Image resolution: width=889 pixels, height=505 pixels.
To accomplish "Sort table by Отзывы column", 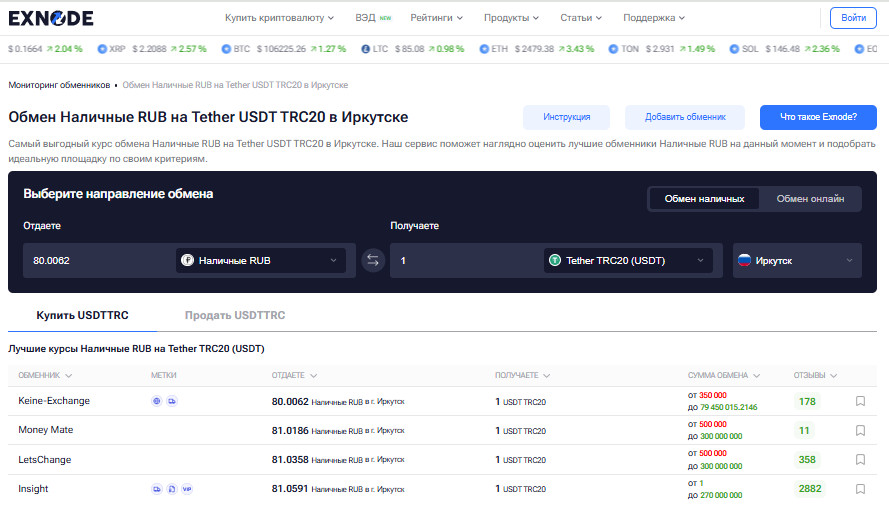I will click(815, 375).
